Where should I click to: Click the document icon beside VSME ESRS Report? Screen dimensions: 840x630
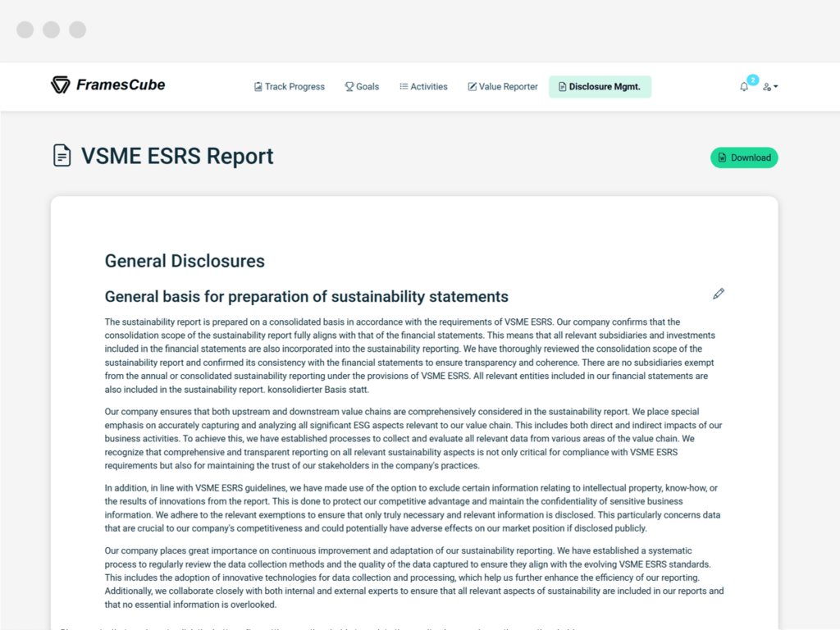click(62, 156)
